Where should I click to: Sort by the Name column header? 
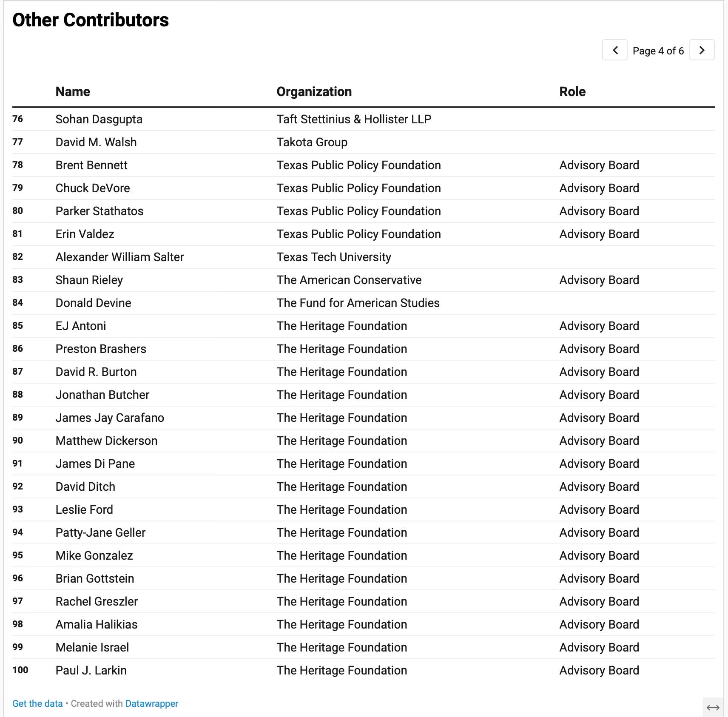coord(73,91)
